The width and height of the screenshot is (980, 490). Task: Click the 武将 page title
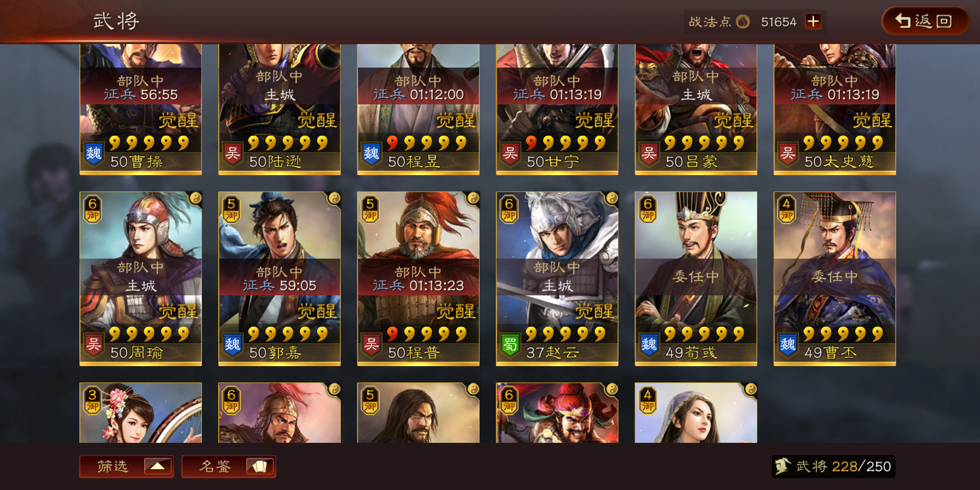pyautogui.click(x=116, y=21)
